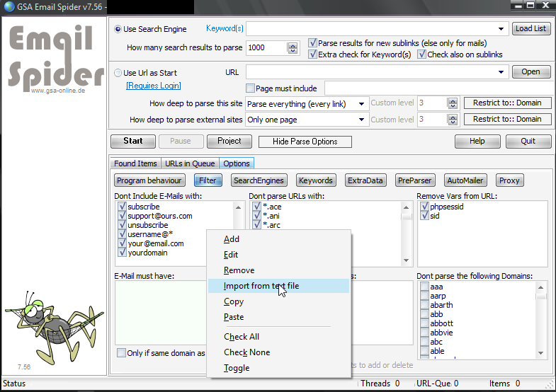The height and width of the screenshot is (392, 556).
Task: Check the abarth domain entry
Action: [424, 305]
